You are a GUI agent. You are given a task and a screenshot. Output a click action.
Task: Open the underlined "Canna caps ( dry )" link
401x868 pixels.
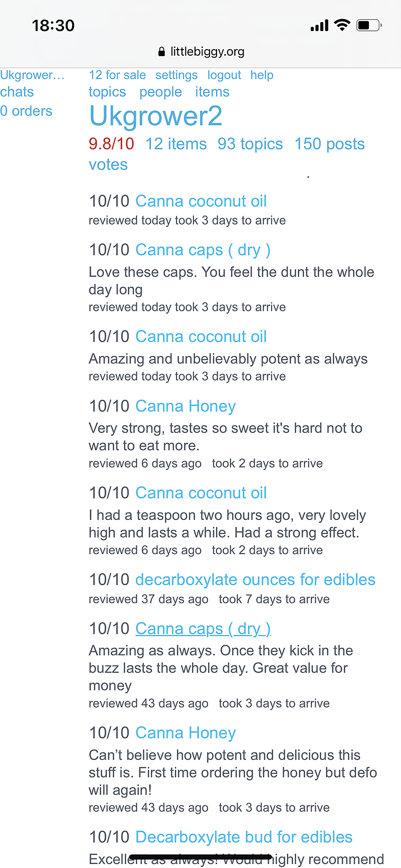tap(203, 629)
